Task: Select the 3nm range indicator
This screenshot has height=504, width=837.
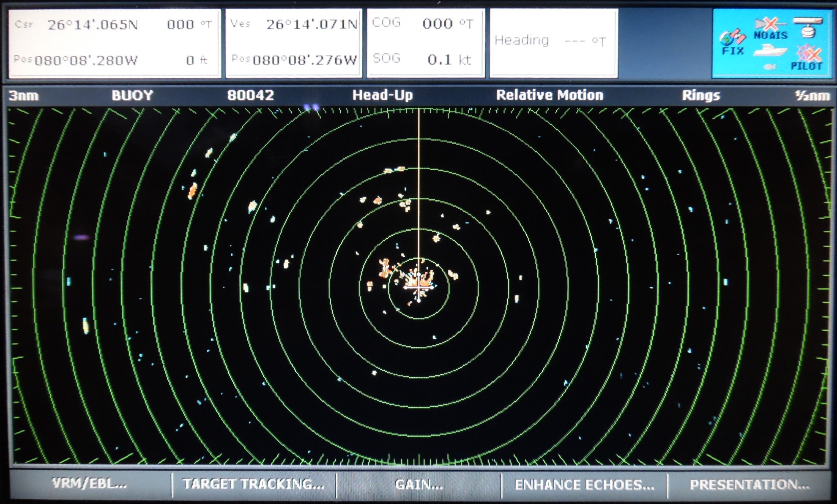Action: pyautogui.click(x=24, y=95)
